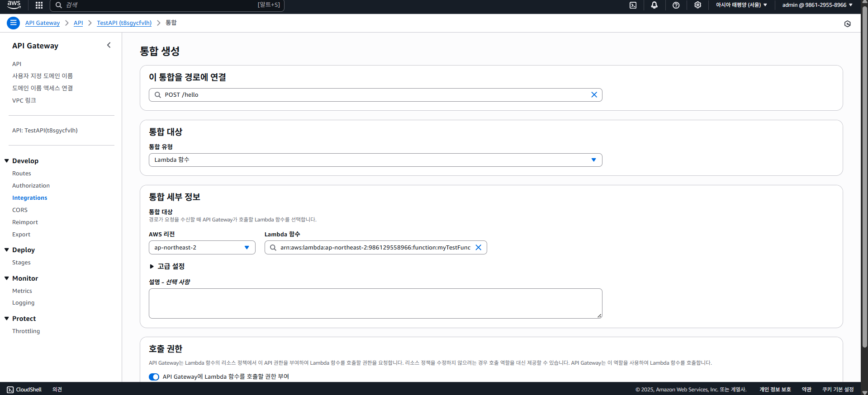This screenshot has width=868, height=395.
Task: Open CORS settings in sidebar
Action: click(x=20, y=210)
